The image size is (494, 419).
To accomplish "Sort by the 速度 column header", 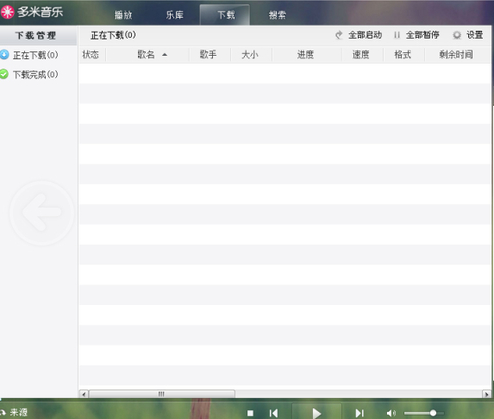I will pos(361,55).
